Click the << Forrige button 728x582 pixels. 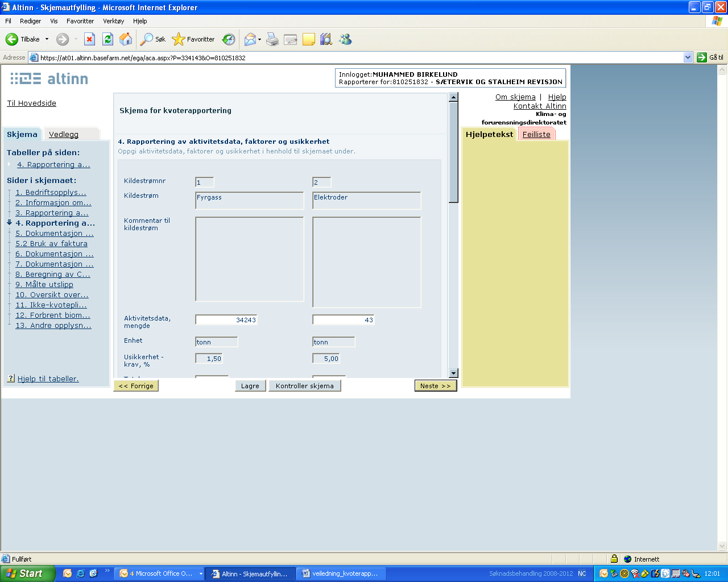(x=136, y=386)
